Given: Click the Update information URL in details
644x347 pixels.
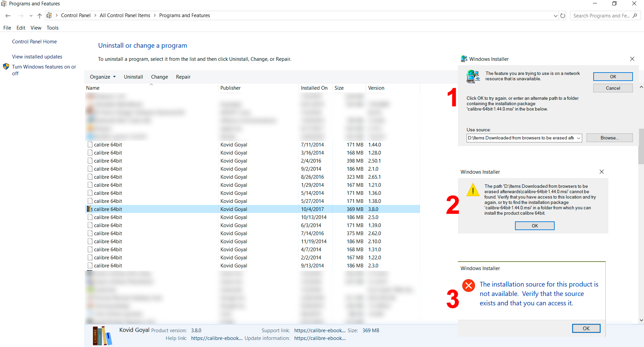Looking at the screenshot, I should click(x=320, y=338).
